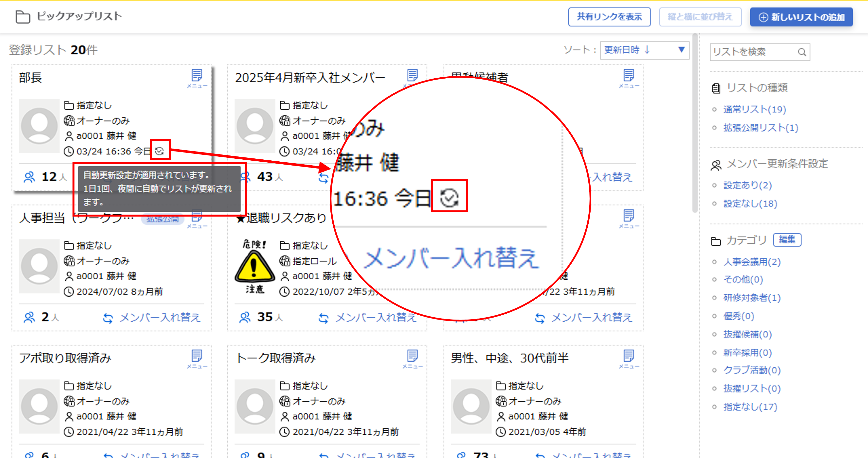The height and width of the screenshot is (458, 868).
Task: Click 共有リンクを表示 button
Action: [609, 17]
